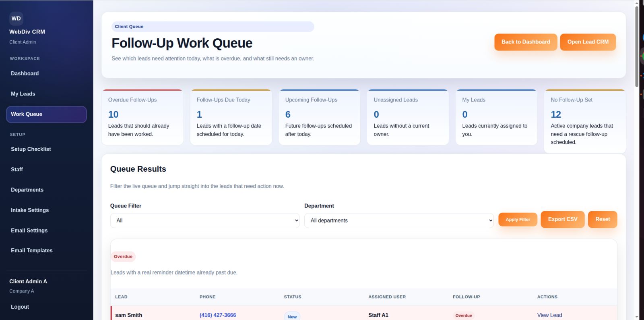Export queue results as CSV

click(x=562, y=219)
